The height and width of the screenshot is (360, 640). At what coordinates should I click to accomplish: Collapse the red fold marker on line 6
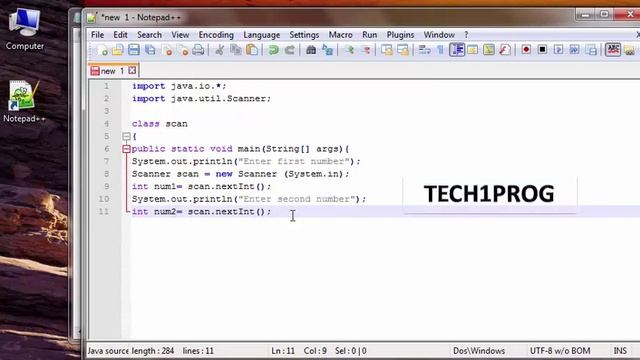pos(126,149)
